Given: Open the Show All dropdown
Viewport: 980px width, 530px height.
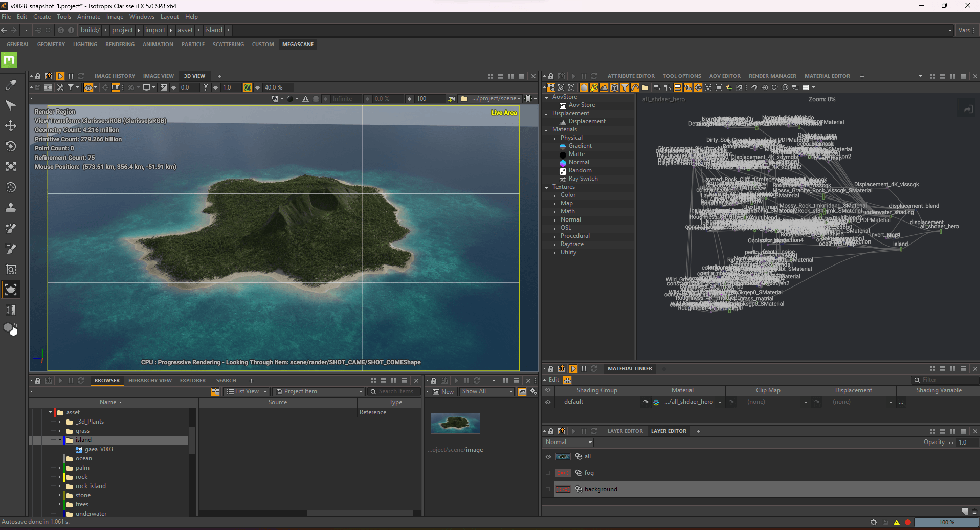Looking at the screenshot, I should tap(487, 392).
